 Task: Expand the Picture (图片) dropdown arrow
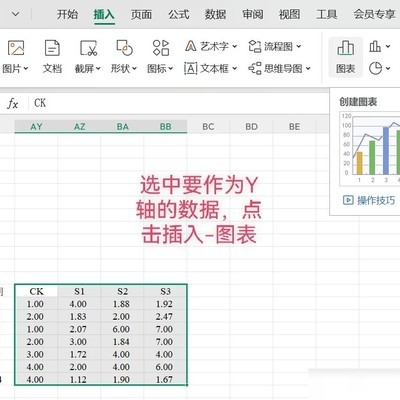[26, 69]
